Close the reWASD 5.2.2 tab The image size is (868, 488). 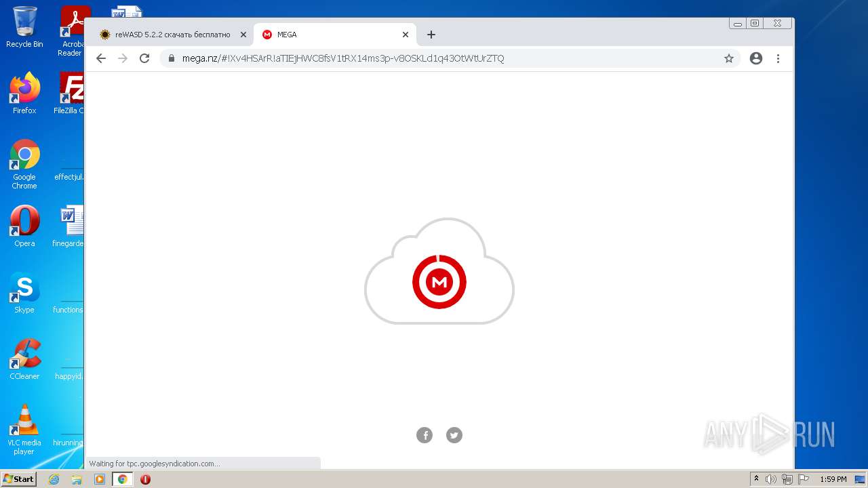(243, 35)
